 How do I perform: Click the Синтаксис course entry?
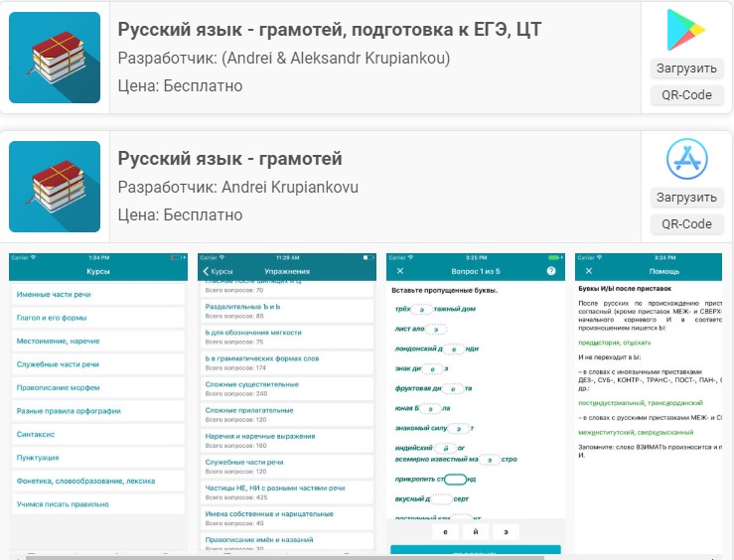point(35,434)
